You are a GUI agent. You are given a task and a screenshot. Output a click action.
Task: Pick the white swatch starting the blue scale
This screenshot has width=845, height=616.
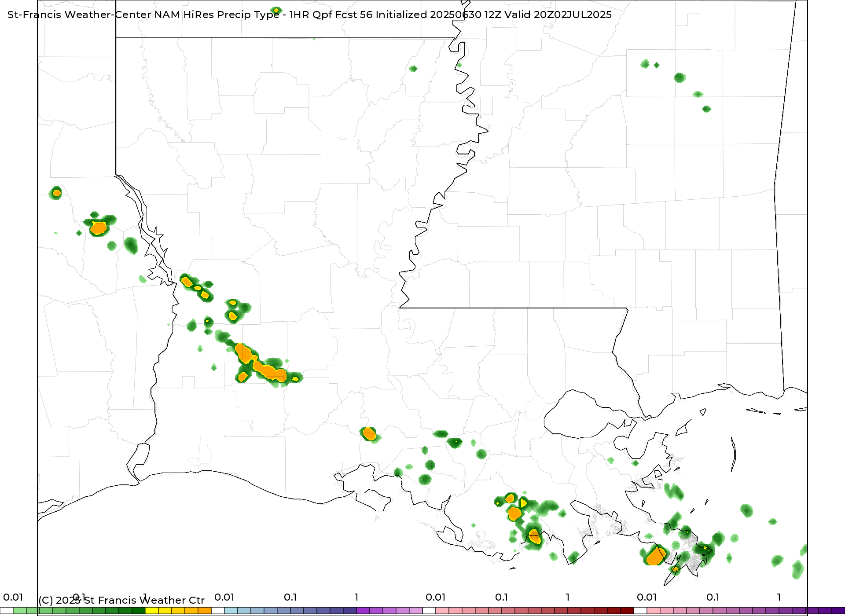coord(218,611)
